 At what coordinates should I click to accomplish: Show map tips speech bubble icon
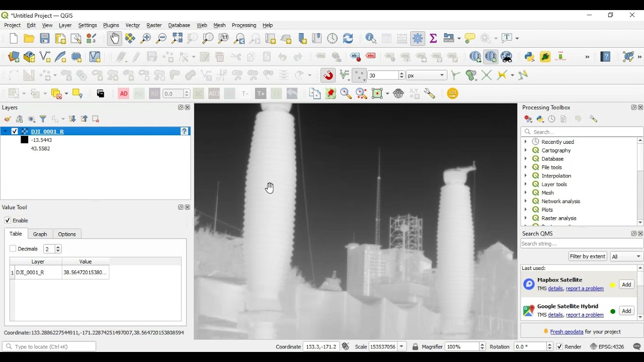(x=470, y=38)
